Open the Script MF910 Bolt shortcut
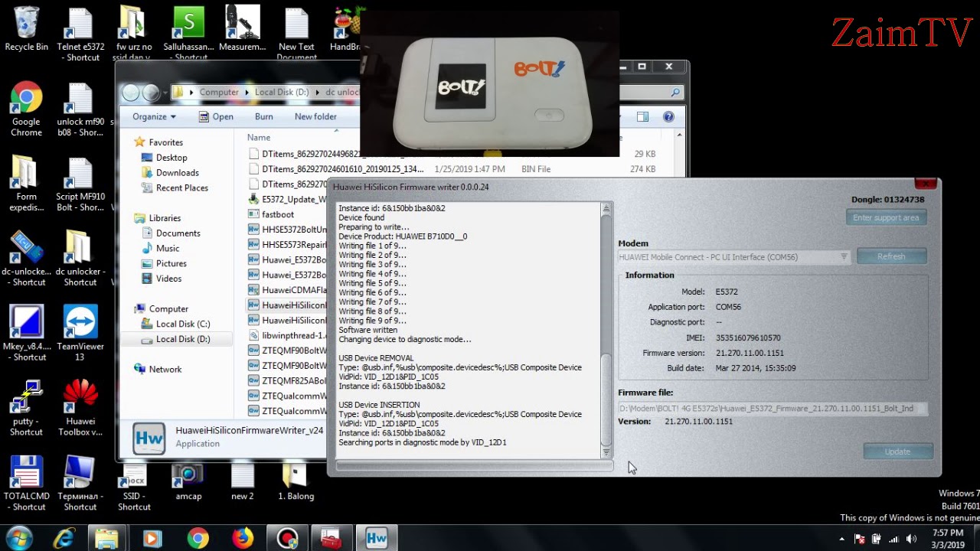 click(x=80, y=184)
